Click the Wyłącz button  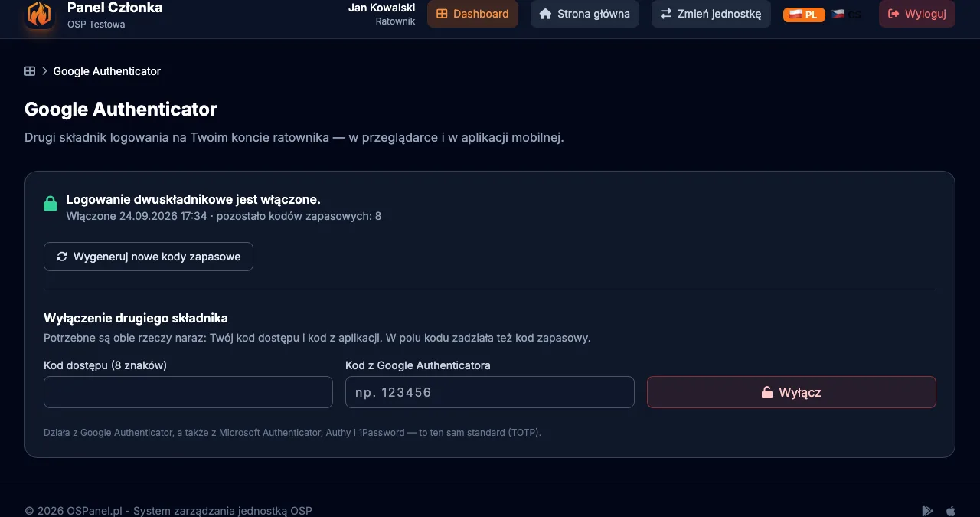click(x=792, y=392)
